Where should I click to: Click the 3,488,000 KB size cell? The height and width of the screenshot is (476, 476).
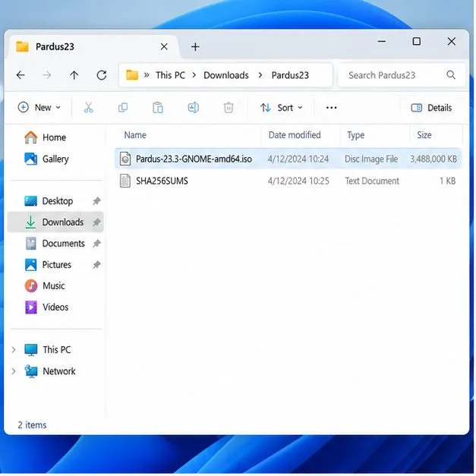(x=433, y=159)
